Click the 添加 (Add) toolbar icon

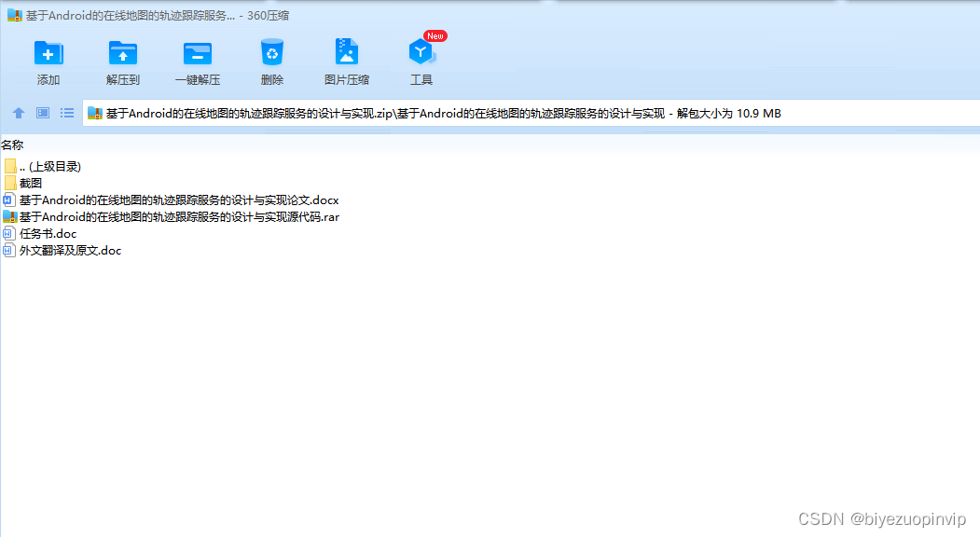pos(48,54)
